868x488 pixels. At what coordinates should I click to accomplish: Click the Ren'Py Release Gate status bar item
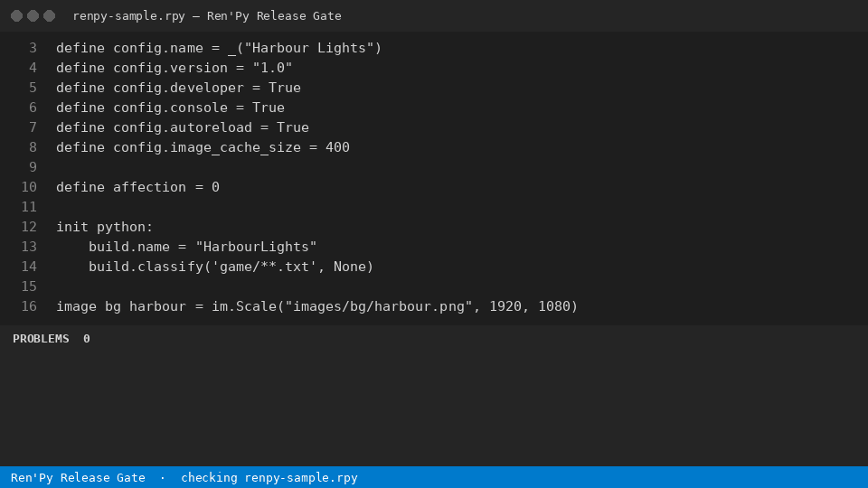[78, 477]
